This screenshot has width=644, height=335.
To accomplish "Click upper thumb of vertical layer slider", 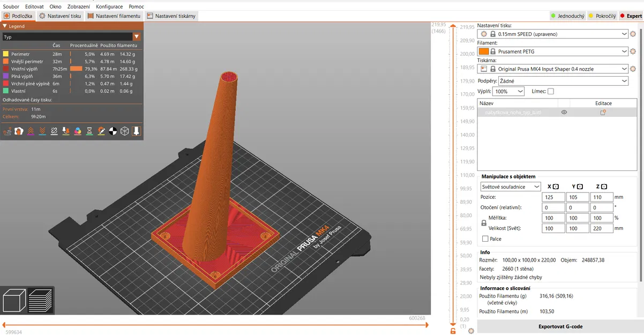I will click(x=453, y=25).
